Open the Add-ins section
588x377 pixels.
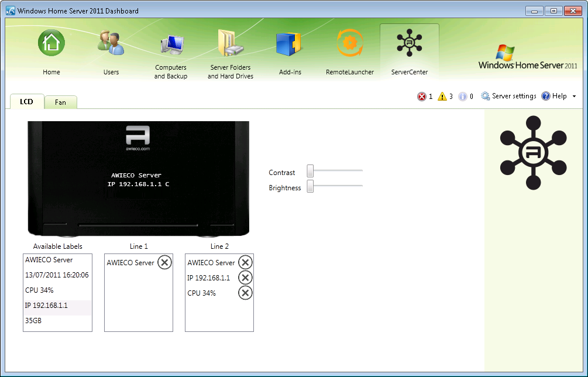coord(290,54)
